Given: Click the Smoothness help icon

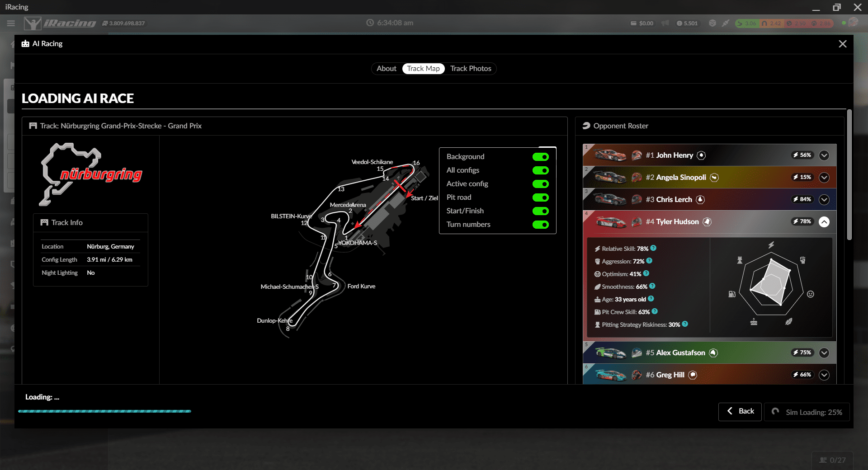Looking at the screenshot, I should click(x=652, y=286).
